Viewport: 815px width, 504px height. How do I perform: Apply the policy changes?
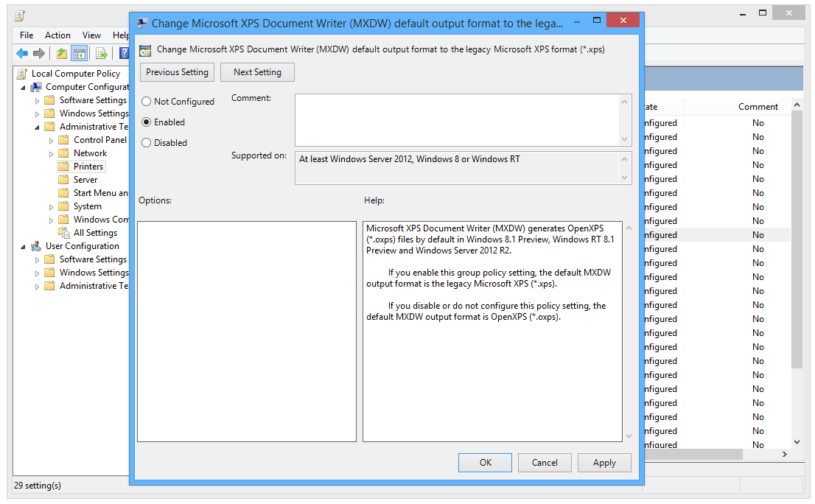tap(604, 463)
